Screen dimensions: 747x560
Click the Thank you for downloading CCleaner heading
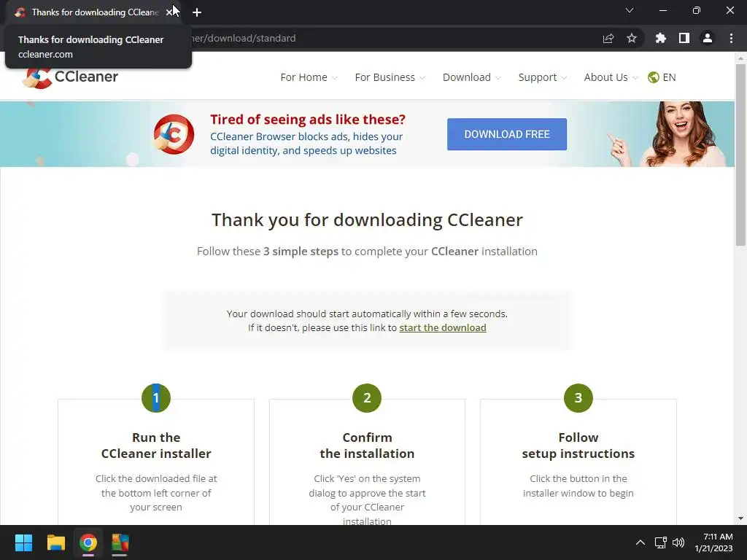pos(367,220)
